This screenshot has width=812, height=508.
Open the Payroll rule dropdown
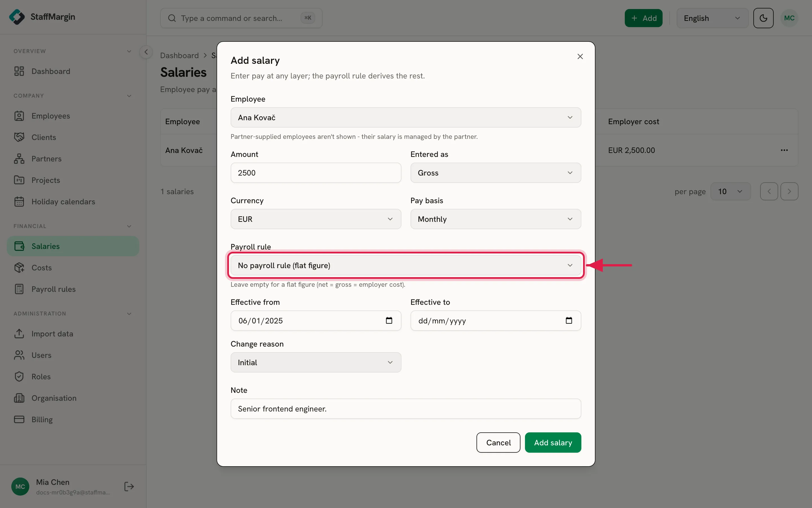[x=406, y=265]
